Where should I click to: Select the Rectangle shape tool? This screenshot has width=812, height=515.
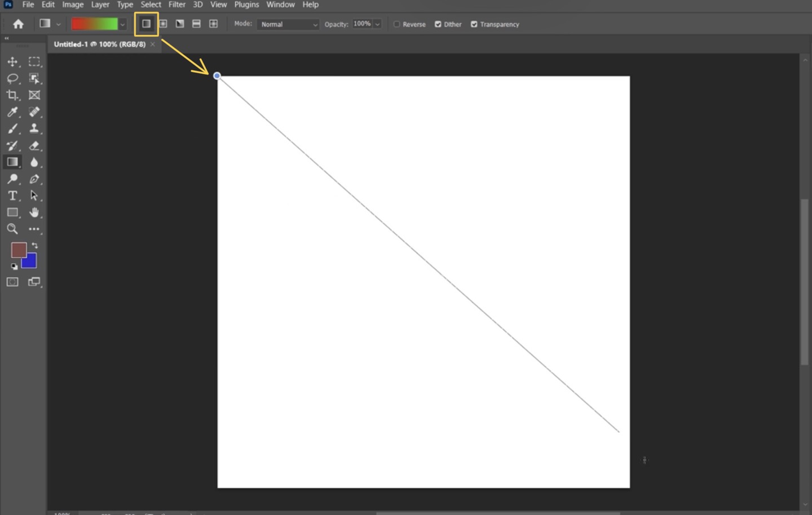(12, 212)
